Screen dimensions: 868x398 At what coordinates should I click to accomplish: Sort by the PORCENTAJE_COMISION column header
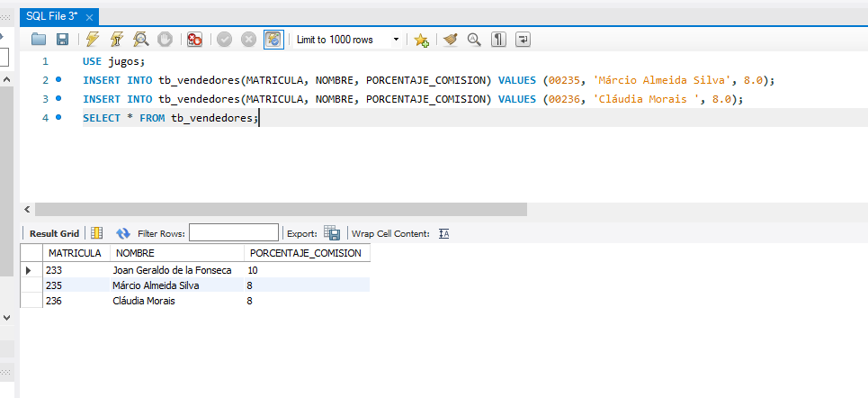[x=307, y=253]
